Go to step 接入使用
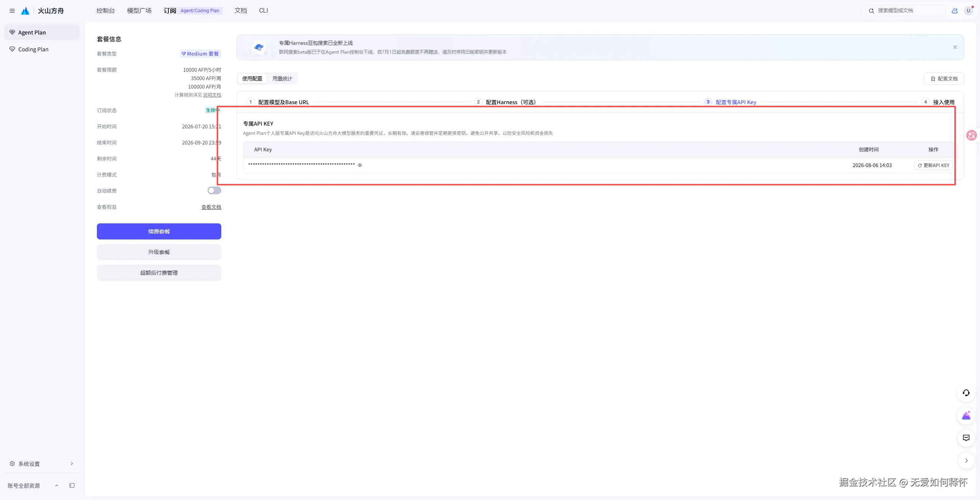Screen dimensions: 980x500 (938, 102)
